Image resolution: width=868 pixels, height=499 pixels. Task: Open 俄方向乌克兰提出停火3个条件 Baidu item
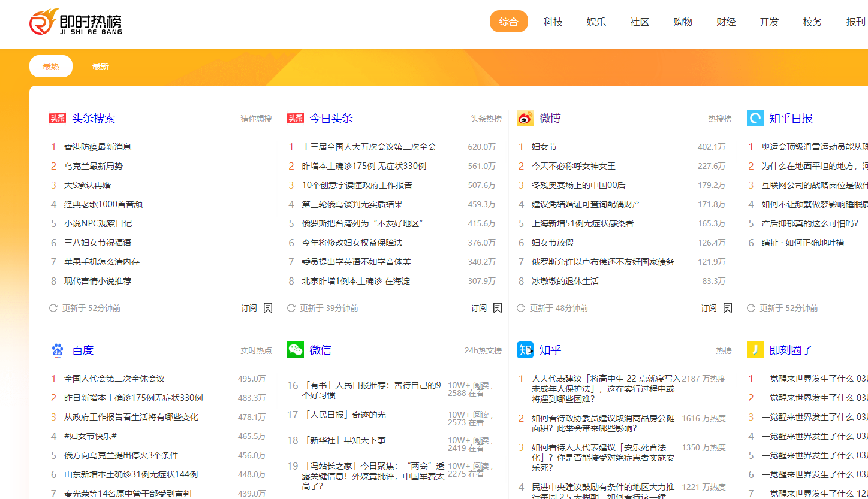[121, 455]
